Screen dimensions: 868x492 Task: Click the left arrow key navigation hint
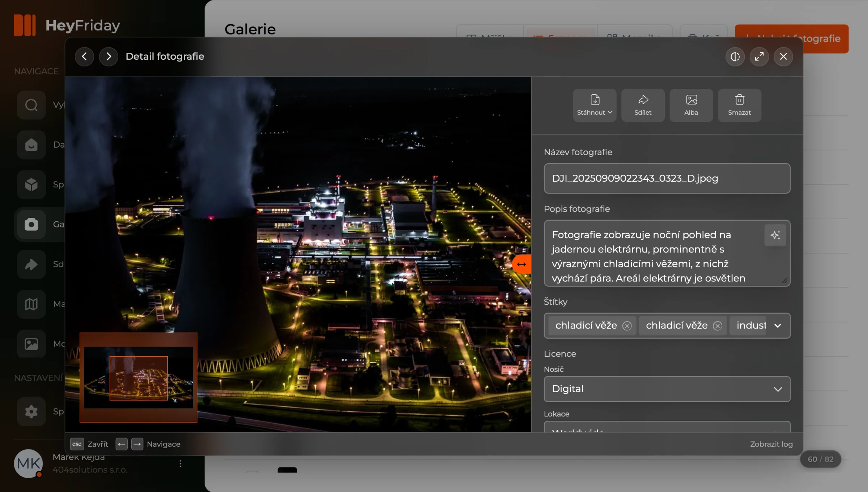(122, 444)
